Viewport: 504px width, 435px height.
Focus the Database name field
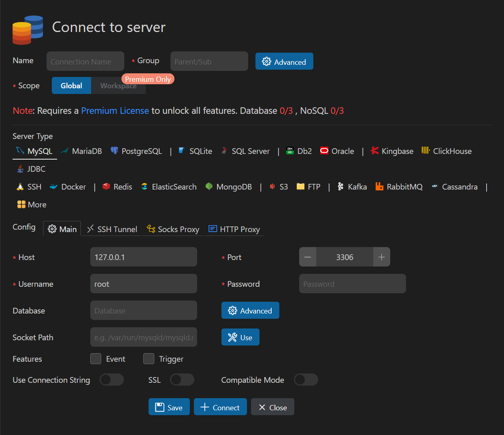click(x=144, y=310)
